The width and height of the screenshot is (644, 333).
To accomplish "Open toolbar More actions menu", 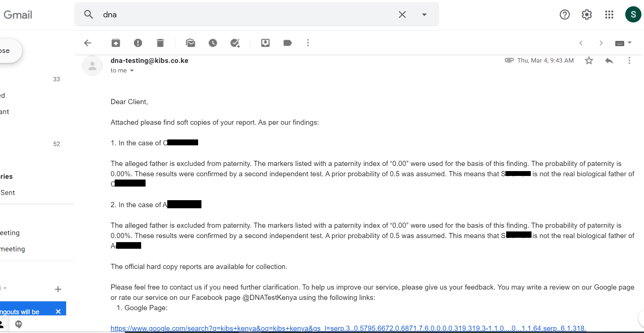I will tap(308, 43).
